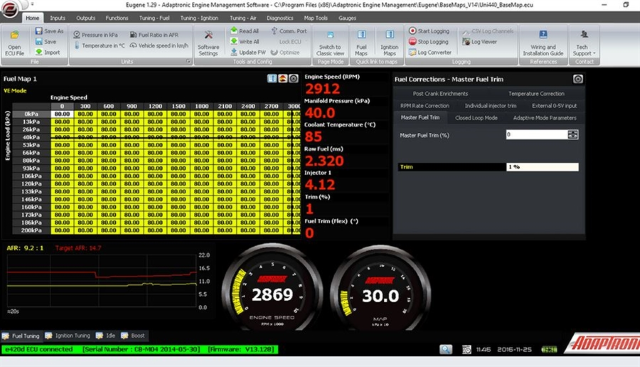This screenshot has width=640, height=367.
Task: Open the Tuning - Ignition ribbon tab
Action: 199,18
